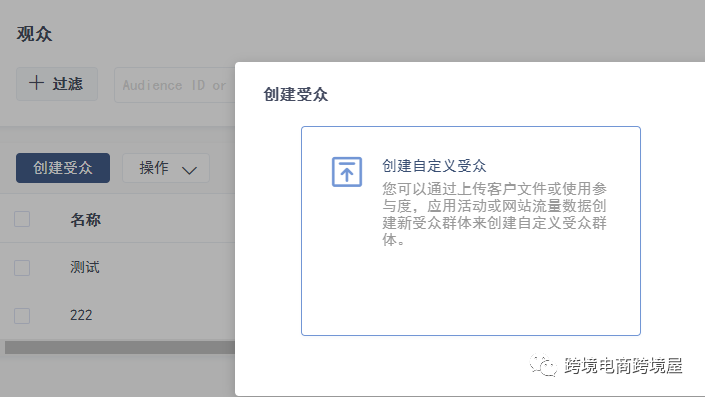
Task: Open the 操作 dropdown menu
Action: tap(166, 168)
